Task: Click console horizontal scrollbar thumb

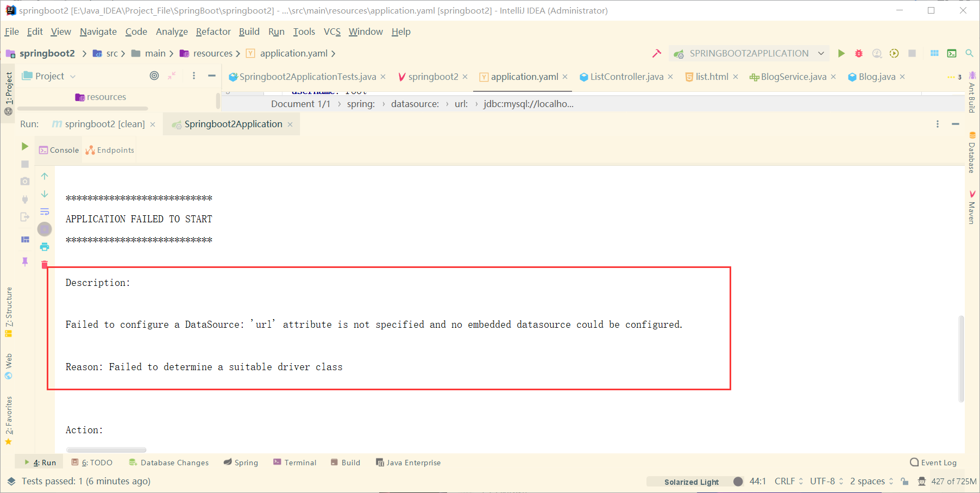Action: click(x=106, y=450)
